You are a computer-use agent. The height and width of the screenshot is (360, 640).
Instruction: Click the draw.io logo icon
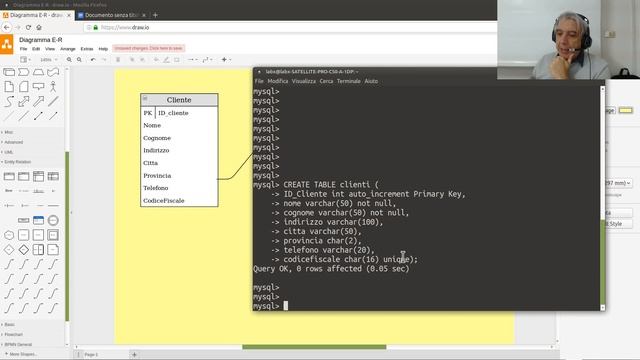click(x=7, y=44)
